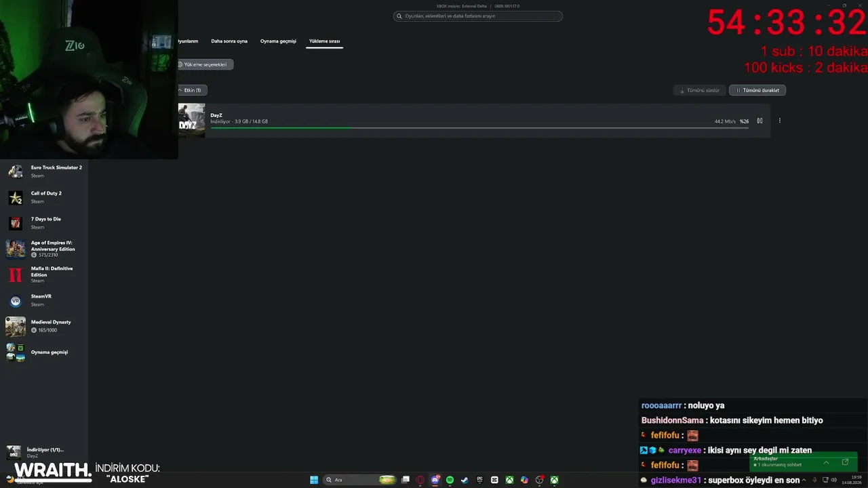Open OBS Studio from the taskbar
The image size is (868, 488).
[x=539, y=480]
